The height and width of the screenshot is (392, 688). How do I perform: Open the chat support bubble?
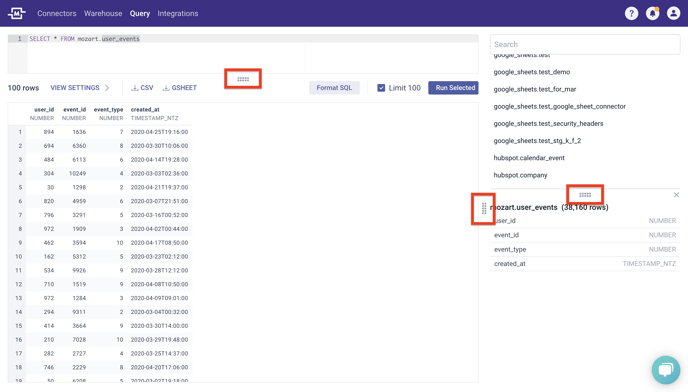point(666,370)
